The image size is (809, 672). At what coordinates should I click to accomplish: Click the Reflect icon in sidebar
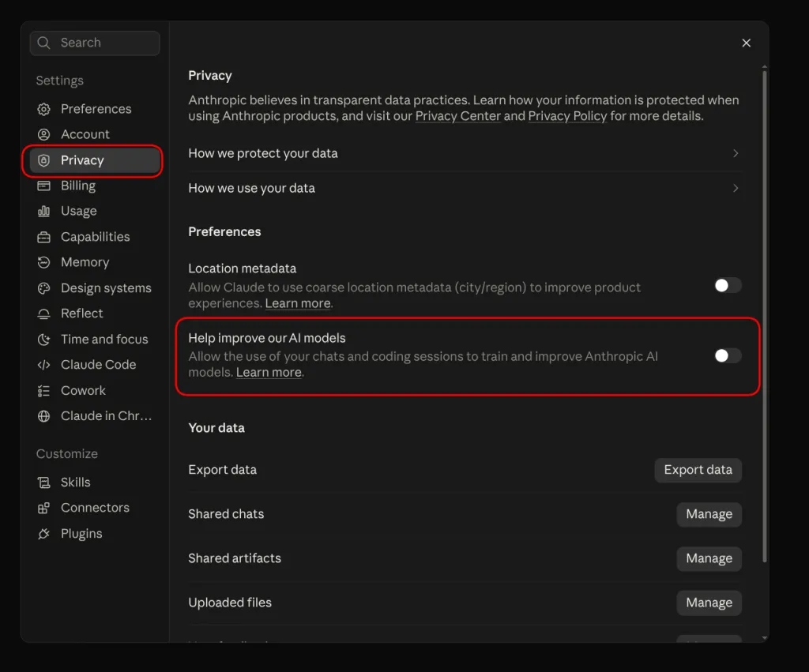click(x=44, y=313)
